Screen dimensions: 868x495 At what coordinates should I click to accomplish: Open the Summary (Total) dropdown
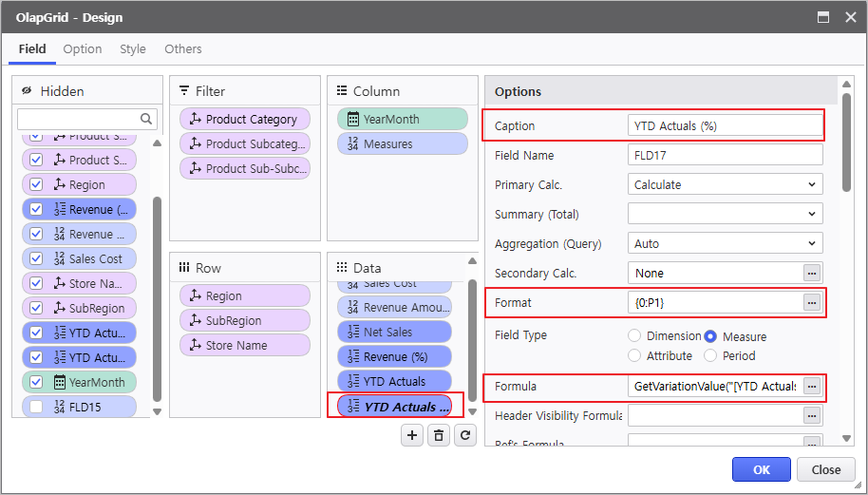pyautogui.click(x=725, y=214)
